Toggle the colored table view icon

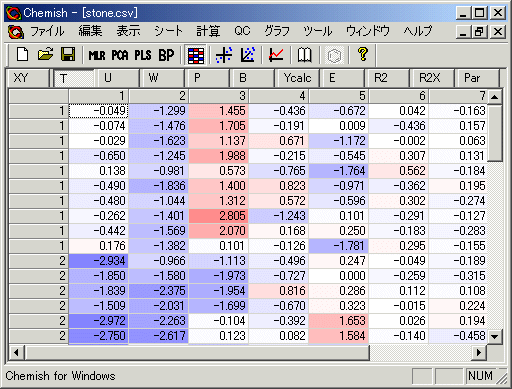[196, 55]
